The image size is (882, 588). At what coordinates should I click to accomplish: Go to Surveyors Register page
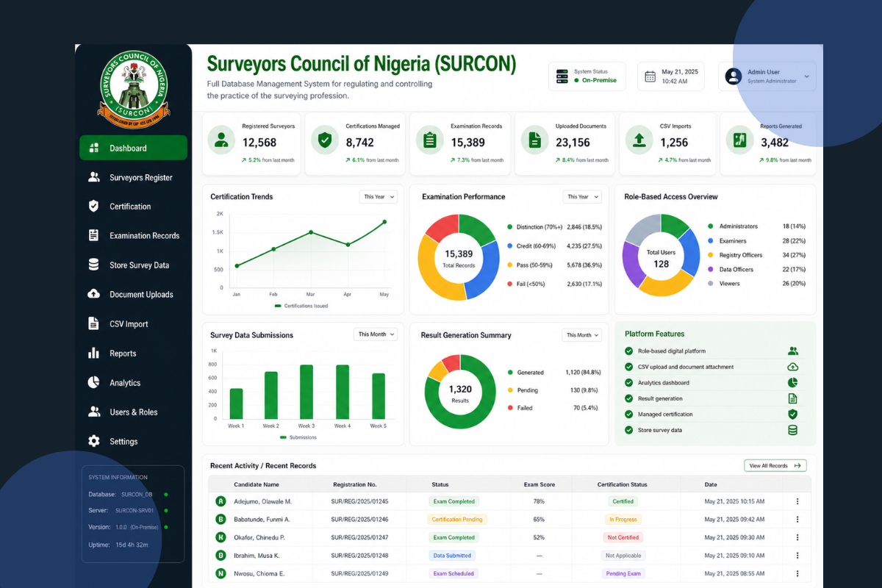[133, 177]
